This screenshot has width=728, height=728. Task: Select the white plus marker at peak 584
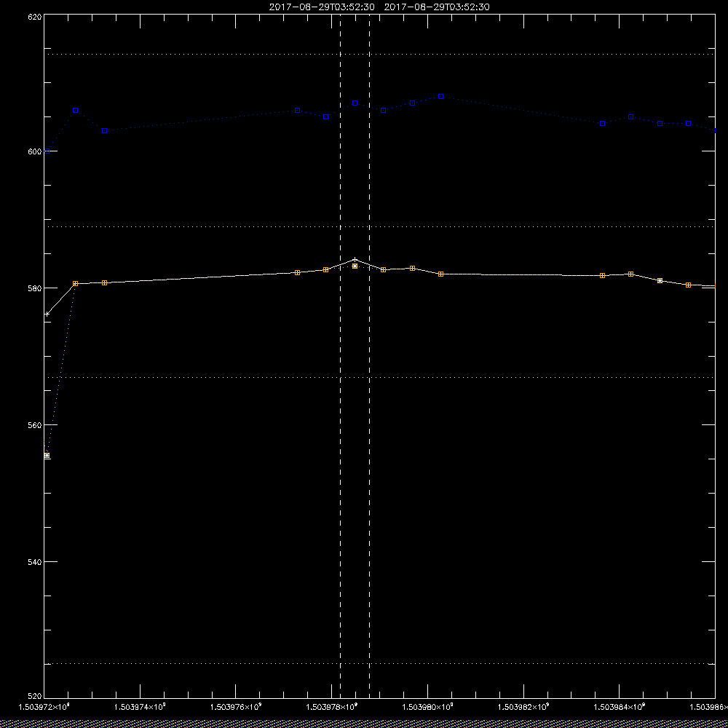(355, 260)
